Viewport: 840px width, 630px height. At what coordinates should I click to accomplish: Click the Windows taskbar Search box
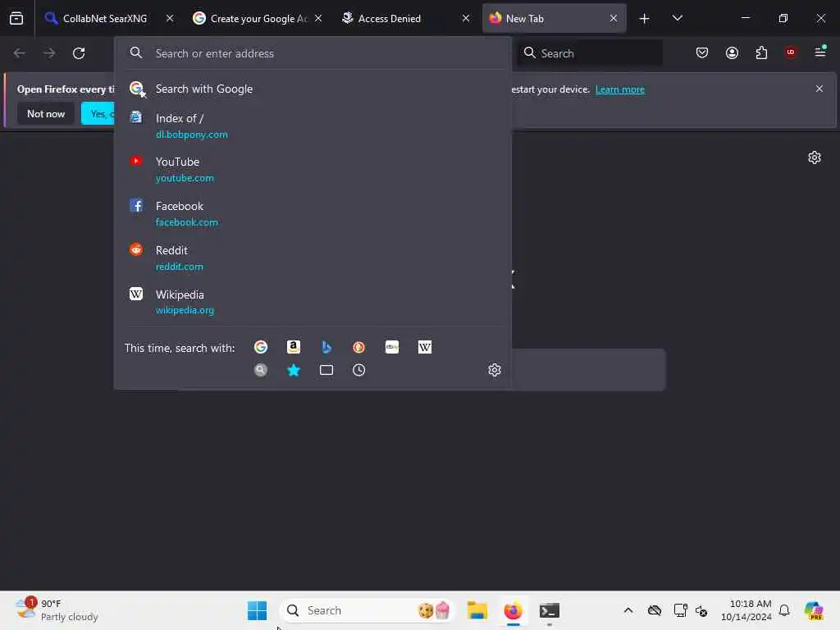pos(367,610)
